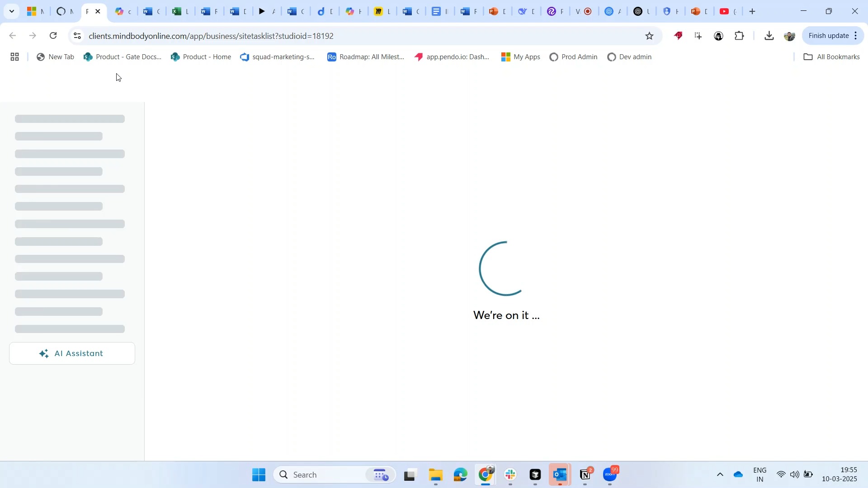This screenshot has height=488, width=868.
Task: Open File Explorer from the taskbar
Action: (436, 475)
